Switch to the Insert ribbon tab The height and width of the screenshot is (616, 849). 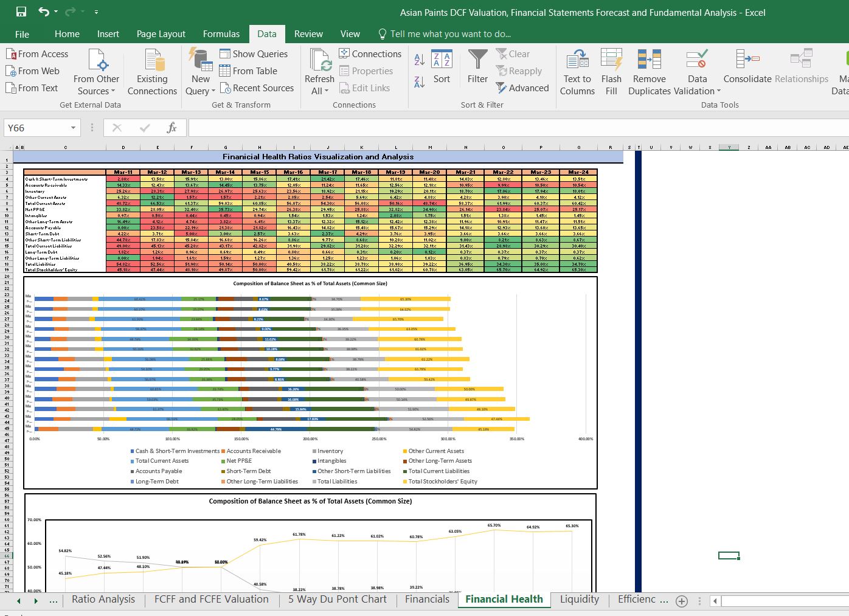point(108,34)
